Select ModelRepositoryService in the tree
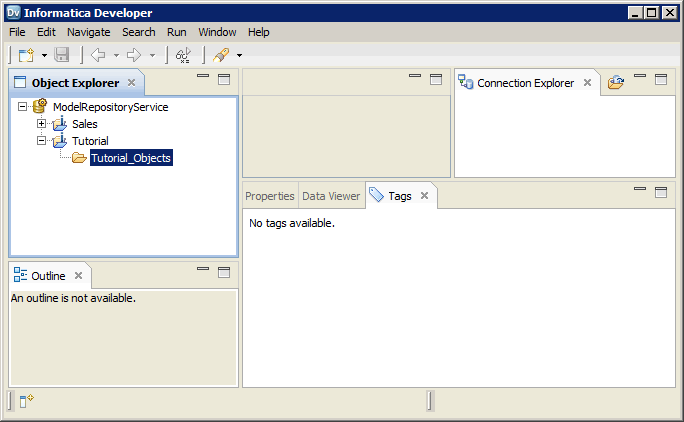 pyautogui.click(x=110, y=107)
